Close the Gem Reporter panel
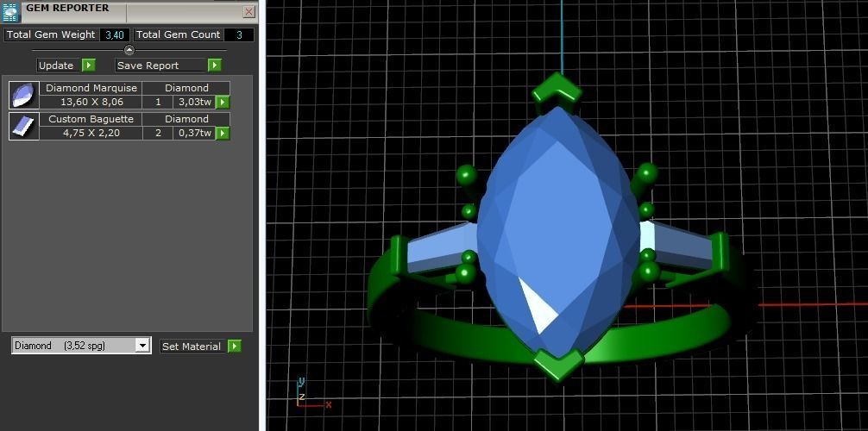This screenshot has width=868, height=431. coord(249,11)
